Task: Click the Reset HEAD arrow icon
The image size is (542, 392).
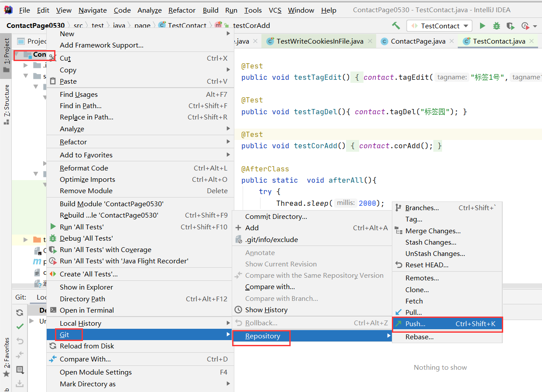Action: pyautogui.click(x=398, y=265)
